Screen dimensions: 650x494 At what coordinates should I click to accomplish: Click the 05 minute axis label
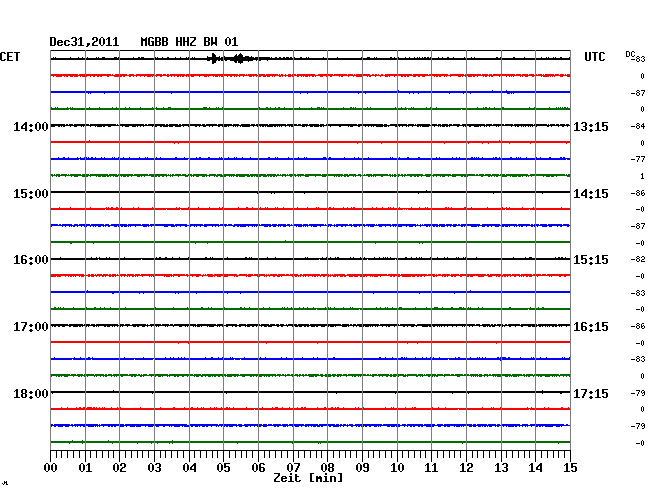pos(223,468)
